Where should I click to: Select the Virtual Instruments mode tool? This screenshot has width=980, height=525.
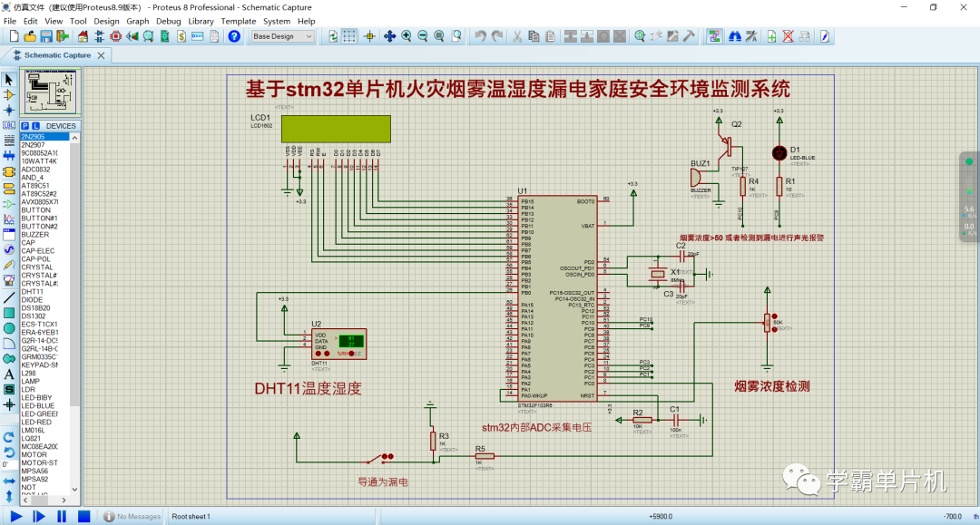coord(9,281)
